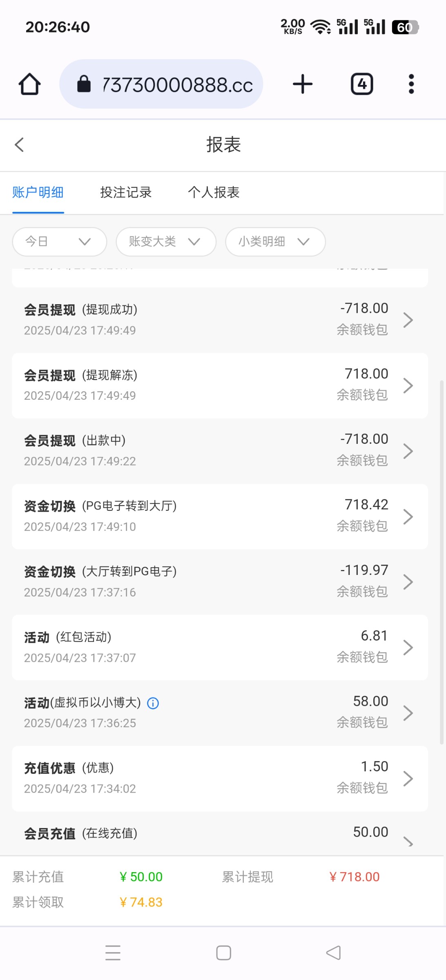Open the tab switcher showing 4 tabs
Image resolution: width=446 pixels, height=980 pixels.
pos(362,85)
